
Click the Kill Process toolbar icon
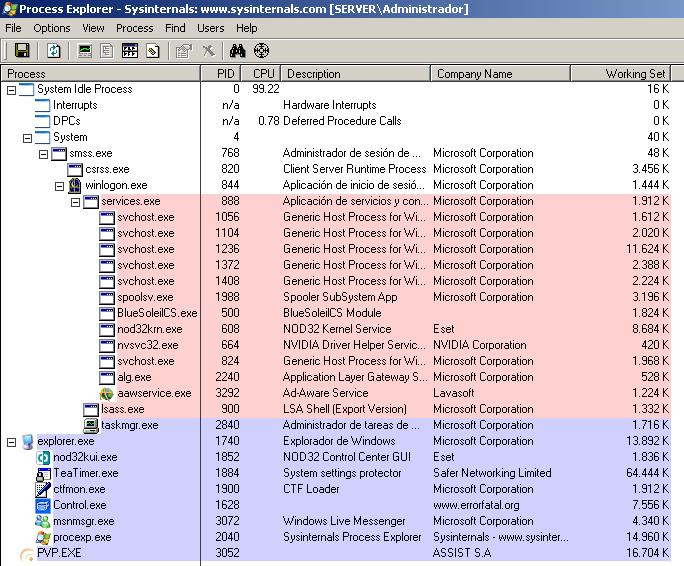point(208,51)
